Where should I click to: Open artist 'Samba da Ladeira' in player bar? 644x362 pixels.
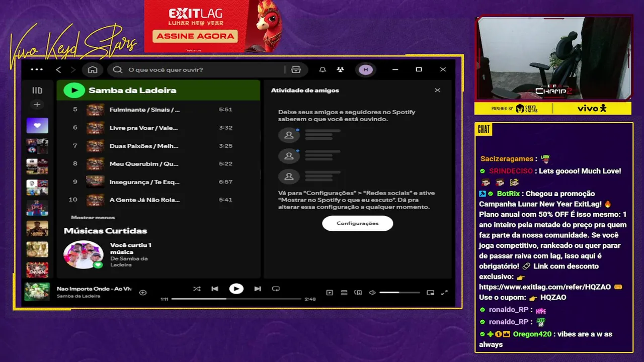click(x=78, y=296)
